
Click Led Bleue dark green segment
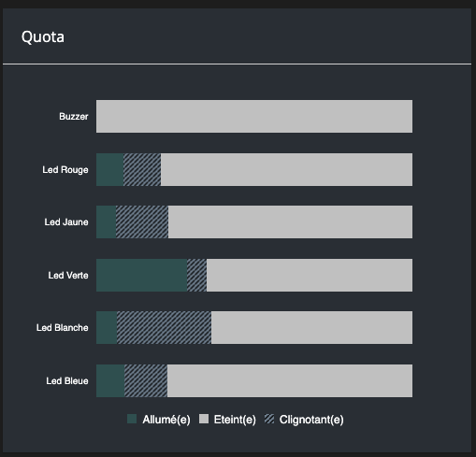point(110,380)
